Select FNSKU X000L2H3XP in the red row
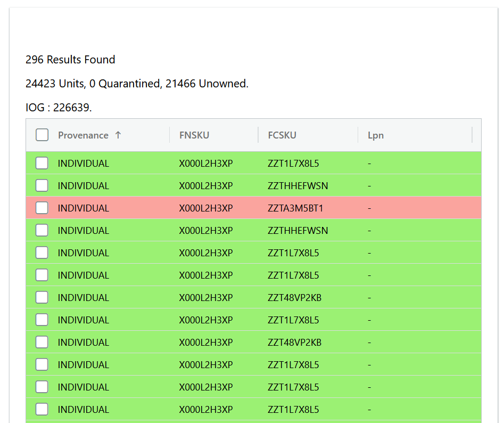This screenshot has height=423, width=504. click(206, 208)
